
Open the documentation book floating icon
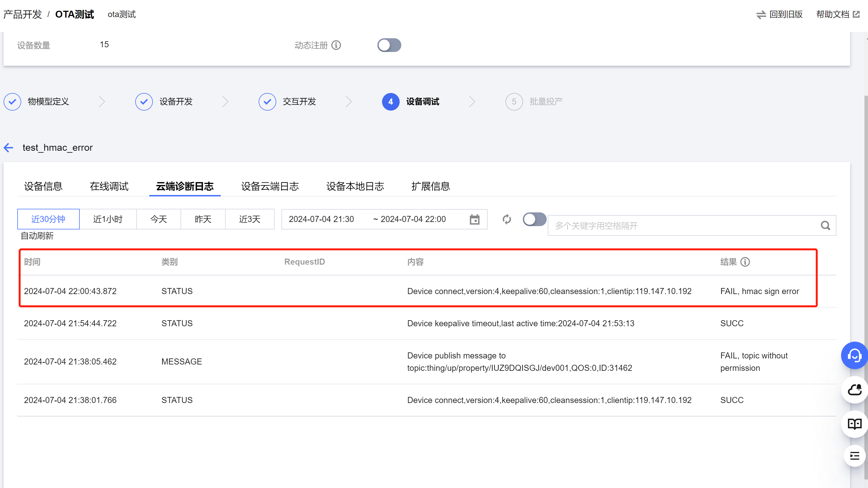pos(854,424)
